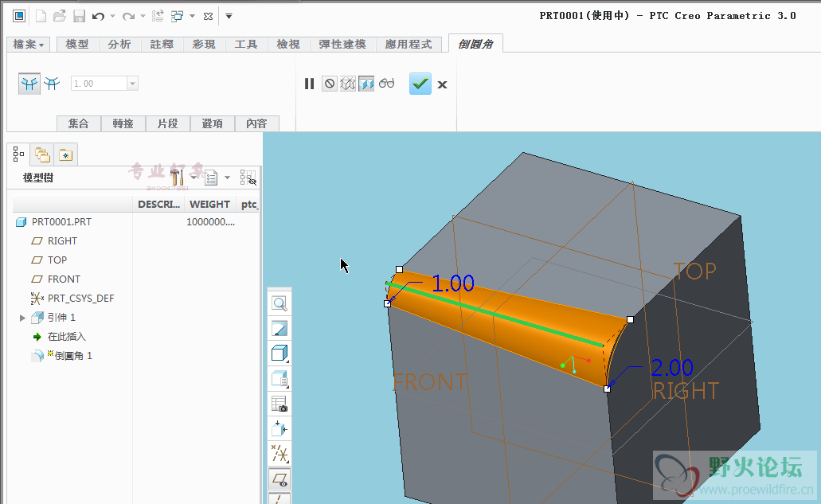The image size is (821, 504).
Task: Open Customize Quick Access Toolbar dropdown
Action: click(x=229, y=16)
